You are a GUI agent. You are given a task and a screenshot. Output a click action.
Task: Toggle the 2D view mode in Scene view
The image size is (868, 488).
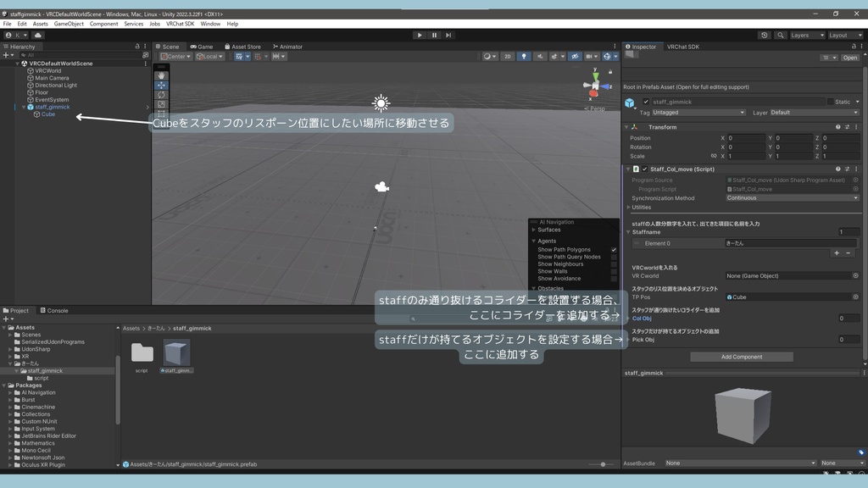506,56
